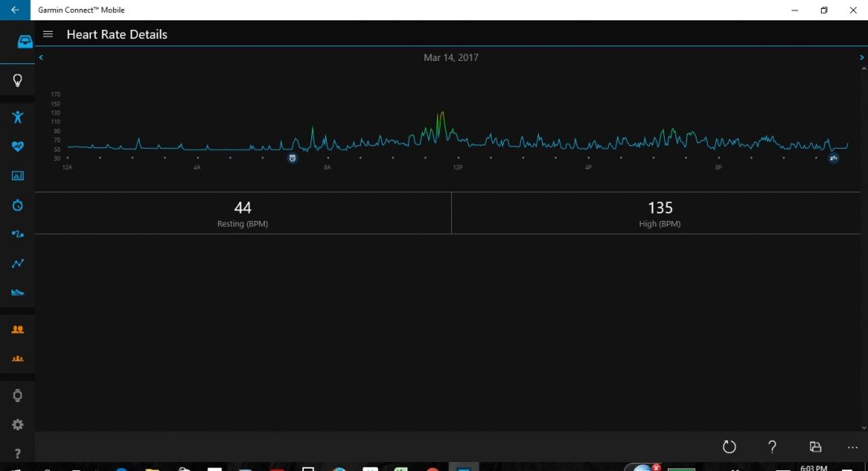Click the sleep marker at chart's end
The image size is (868, 471).
coord(833,158)
